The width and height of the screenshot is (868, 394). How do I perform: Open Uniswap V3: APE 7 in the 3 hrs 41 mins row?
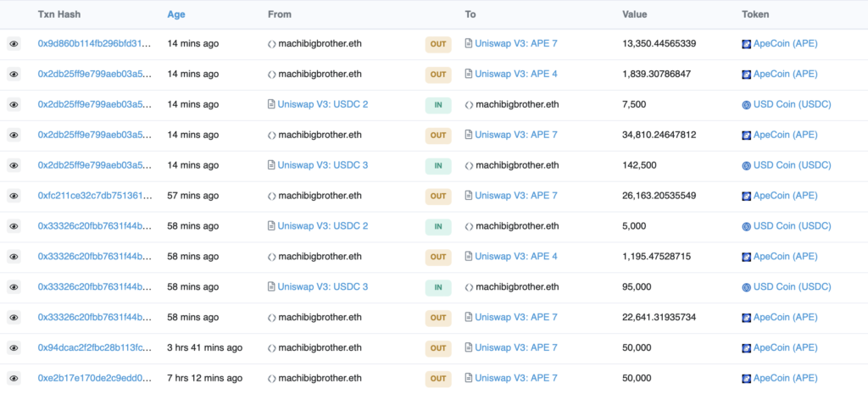pyautogui.click(x=516, y=347)
